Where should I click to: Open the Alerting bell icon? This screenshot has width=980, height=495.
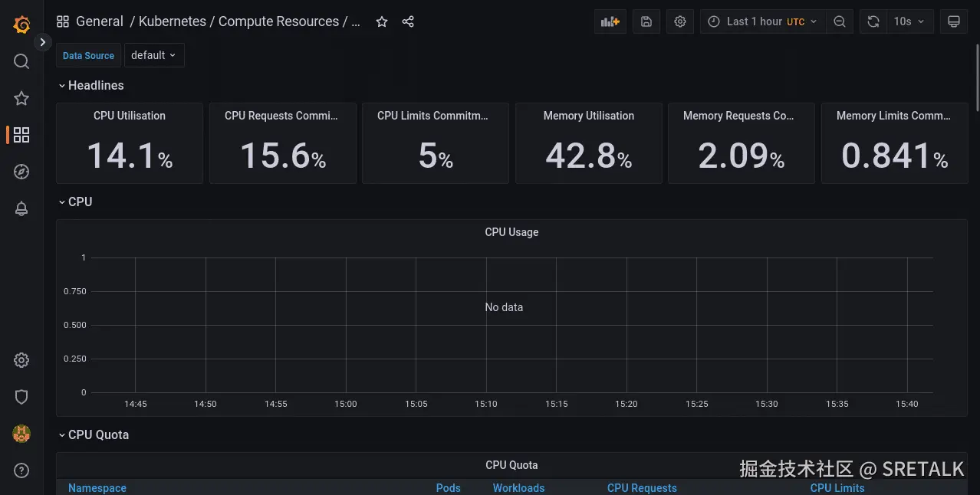(x=21, y=209)
